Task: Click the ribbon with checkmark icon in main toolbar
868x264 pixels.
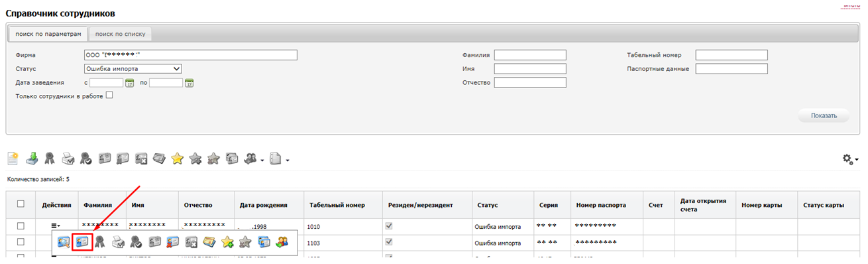Action: [86, 158]
